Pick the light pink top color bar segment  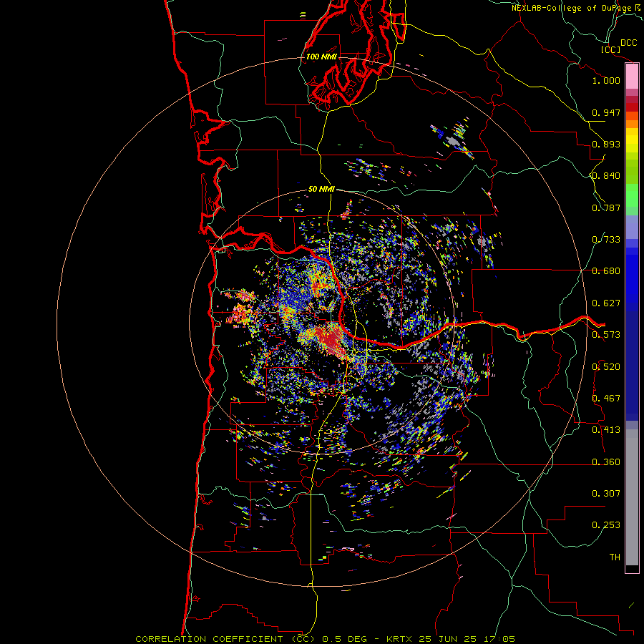[632, 77]
